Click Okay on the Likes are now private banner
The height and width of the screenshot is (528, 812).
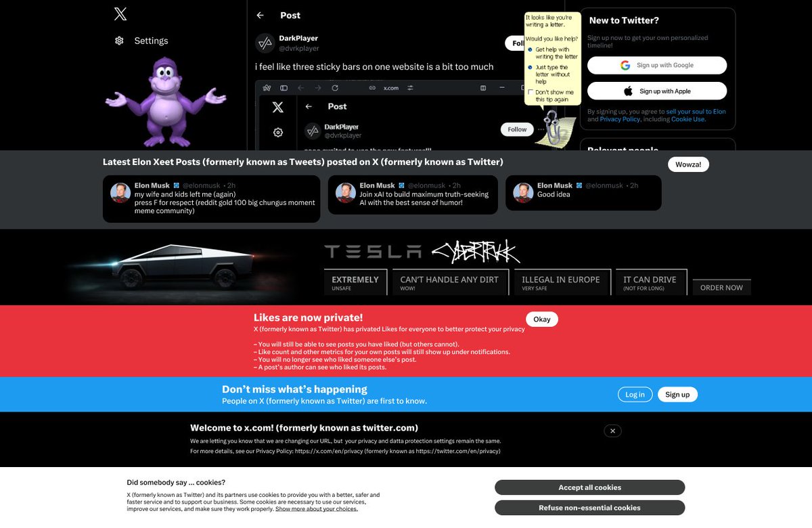coord(542,320)
